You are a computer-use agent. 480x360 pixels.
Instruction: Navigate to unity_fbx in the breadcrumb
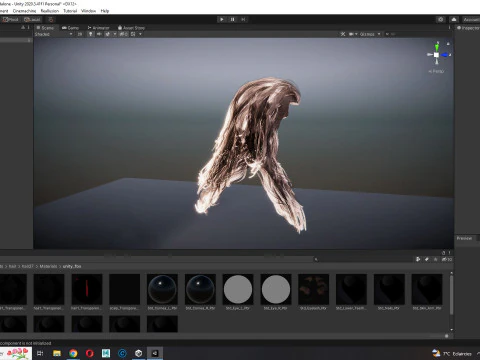(x=72, y=266)
